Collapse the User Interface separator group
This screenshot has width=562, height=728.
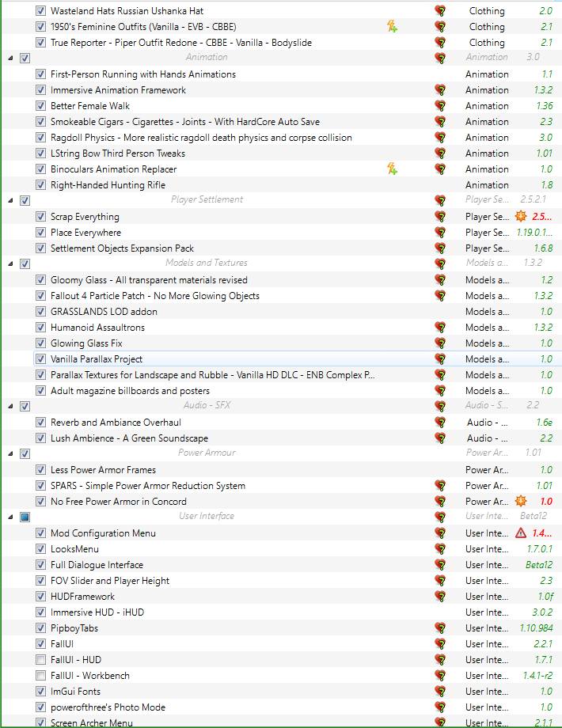click(x=10, y=518)
